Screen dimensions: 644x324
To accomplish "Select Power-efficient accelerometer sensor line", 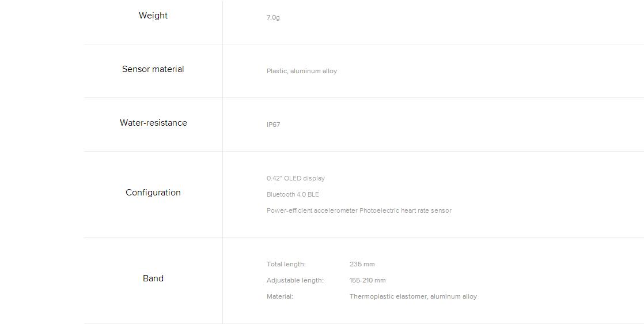I will pyautogui.click(x=359, y=210).
